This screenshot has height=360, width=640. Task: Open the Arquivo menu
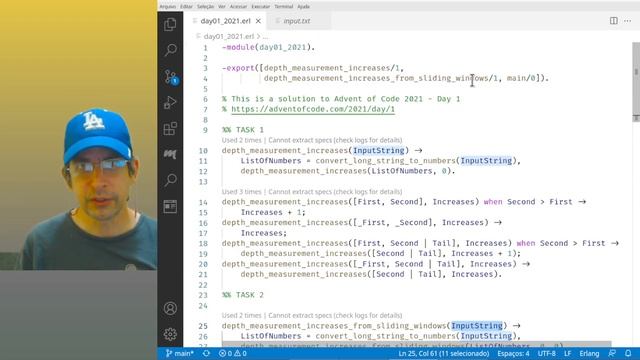167,7
